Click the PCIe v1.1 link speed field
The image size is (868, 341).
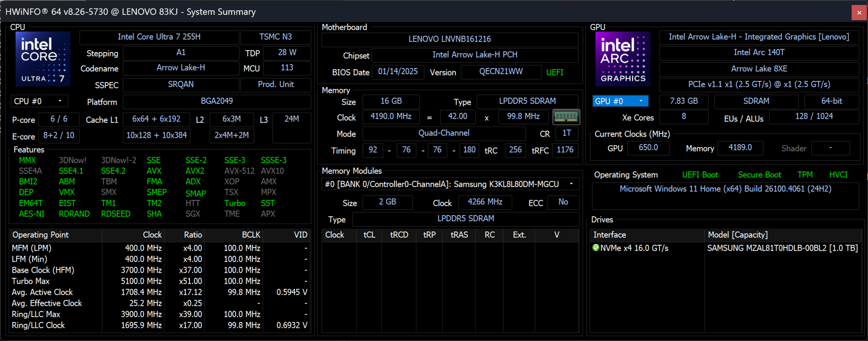coord(759,85)
